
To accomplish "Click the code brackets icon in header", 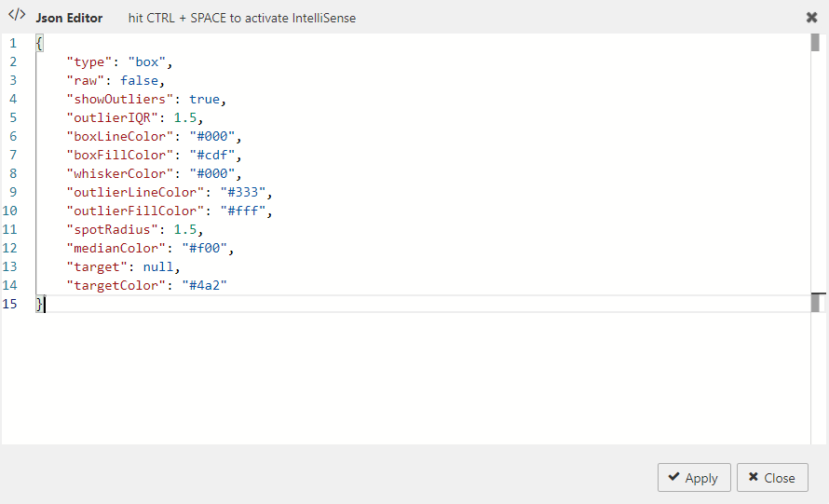I will coord(17,17).
